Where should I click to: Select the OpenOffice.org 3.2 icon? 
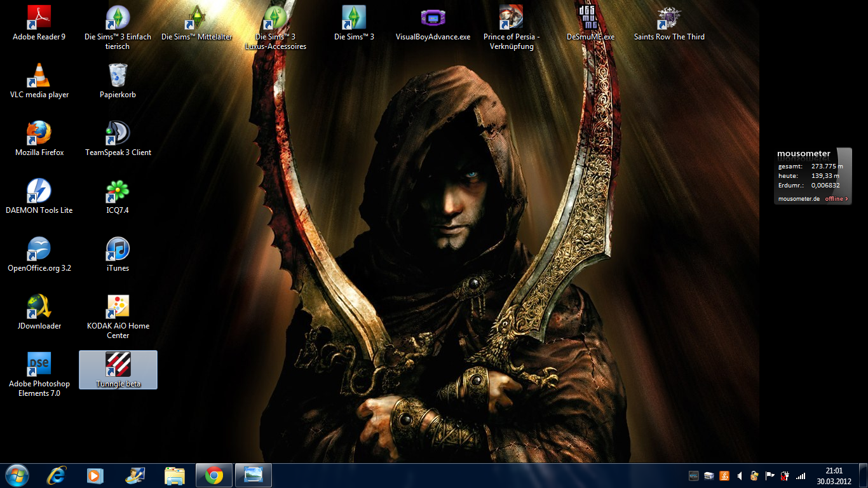pyautogui.click(x=39, y=254)
